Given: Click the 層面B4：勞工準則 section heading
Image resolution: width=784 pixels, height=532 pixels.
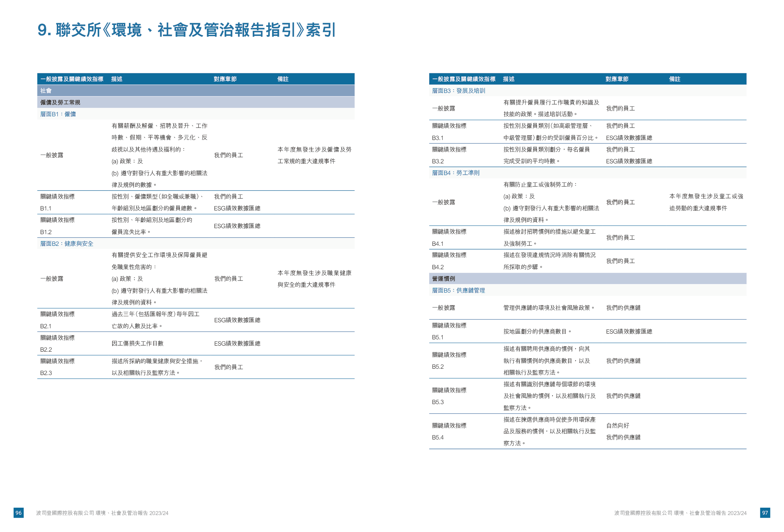Looking at the screenshot, I should pyautogui.click(x=455, y=173).
